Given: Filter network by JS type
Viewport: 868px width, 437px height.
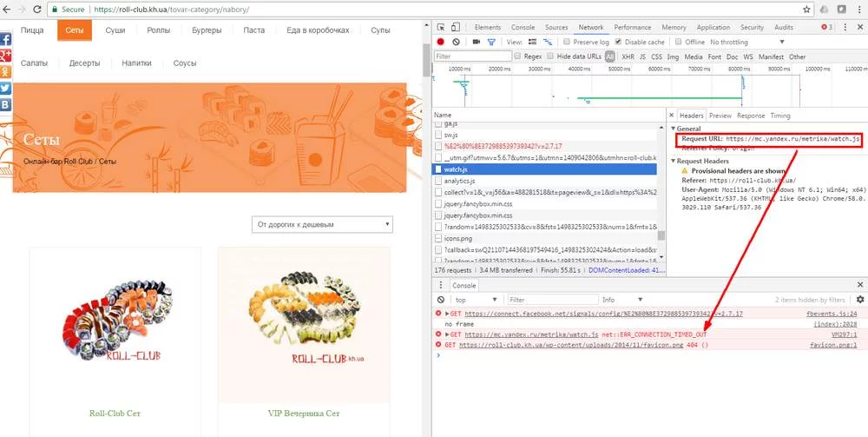Looking at the screenshot, I should (x=642, y=57).
